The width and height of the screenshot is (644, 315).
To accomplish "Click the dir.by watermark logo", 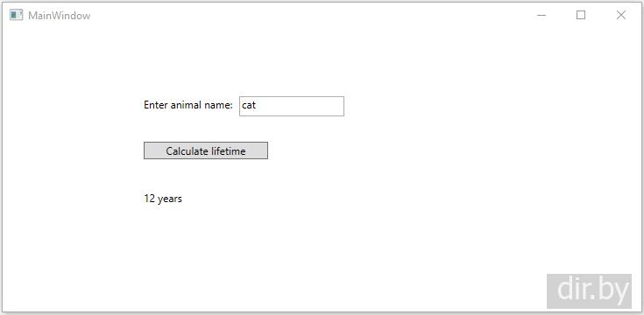I will click(589, 291).
